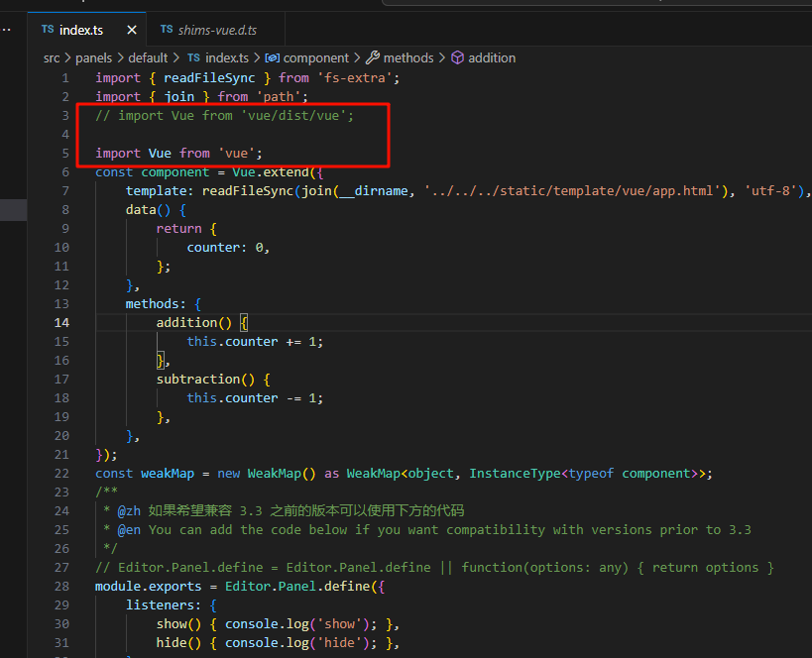Click line number 1 in gutter
The height and width of the screenshot is (658, 812).
tap(65, 78)
